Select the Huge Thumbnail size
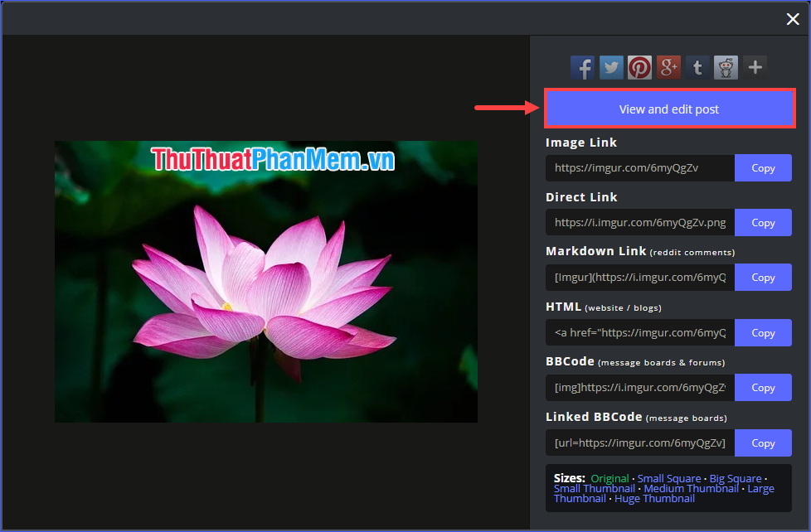The height and width of the screenshot is (532, 811). (x=654, y=498)
